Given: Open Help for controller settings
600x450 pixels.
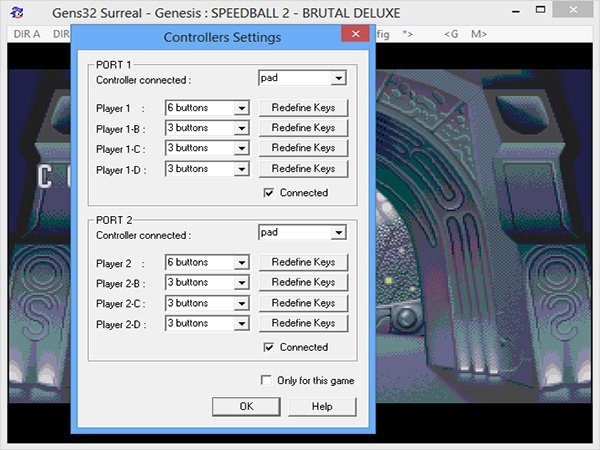Looking at the screenshot, I should (x=322, y=406).
